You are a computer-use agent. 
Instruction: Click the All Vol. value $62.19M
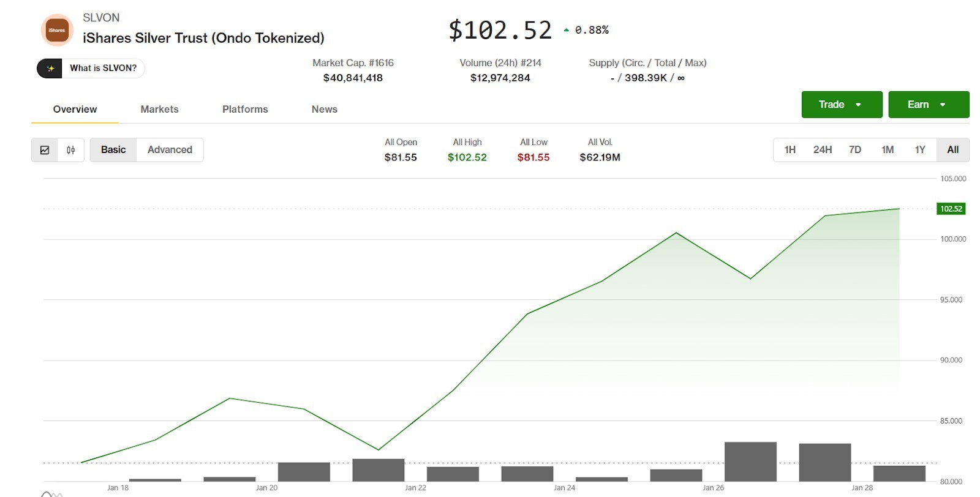(x=600, y=157)
